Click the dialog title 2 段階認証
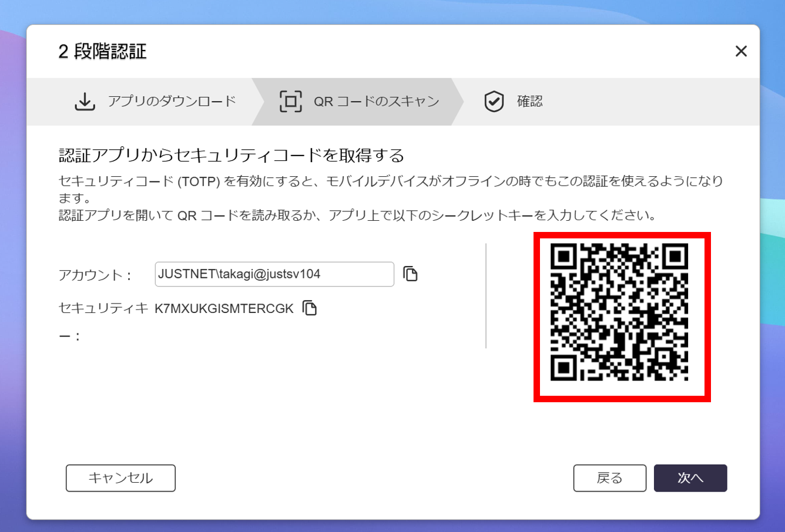Screen dimensions: 785x532 click(102, 51)
